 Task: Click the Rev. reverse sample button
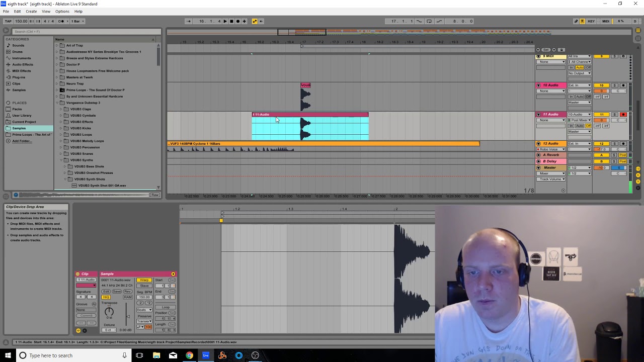point(128,292)
